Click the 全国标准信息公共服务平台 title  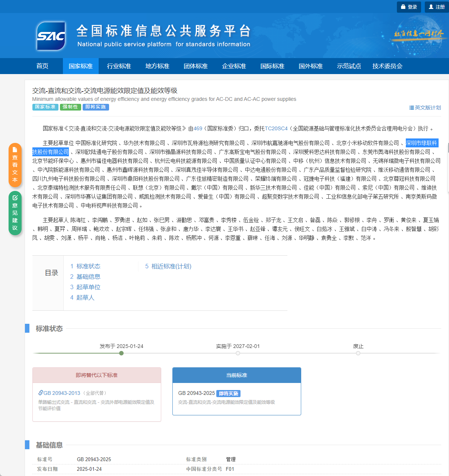[x=163, y=31]
